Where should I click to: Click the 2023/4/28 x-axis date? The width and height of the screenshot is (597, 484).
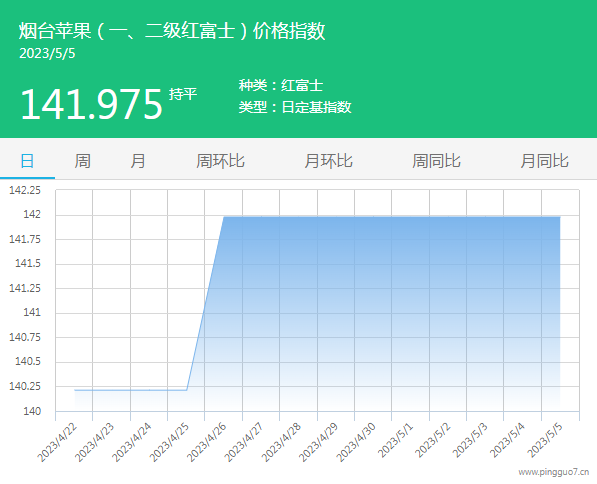[281, 442]
